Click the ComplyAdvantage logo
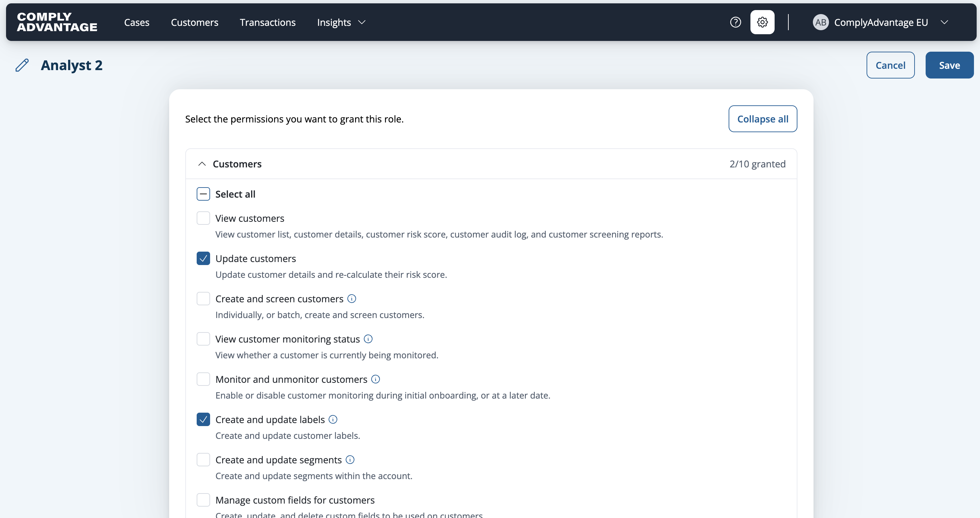 pyautogui.click(x=57, y=22)
